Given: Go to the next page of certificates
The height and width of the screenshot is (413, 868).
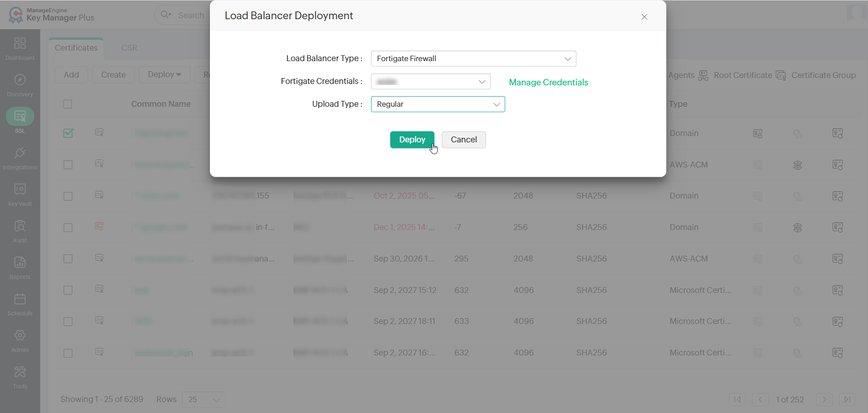Looking at the screenshot, I should pos(824,399).
